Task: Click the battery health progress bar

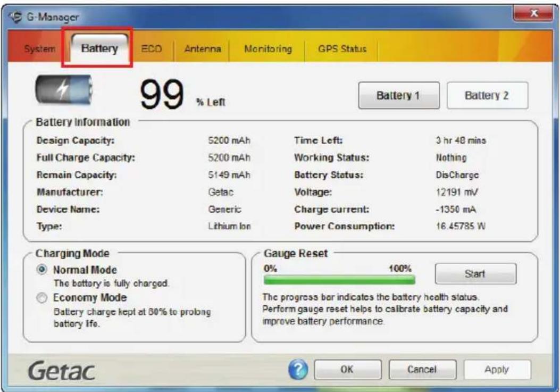Action: click(339, 280)
